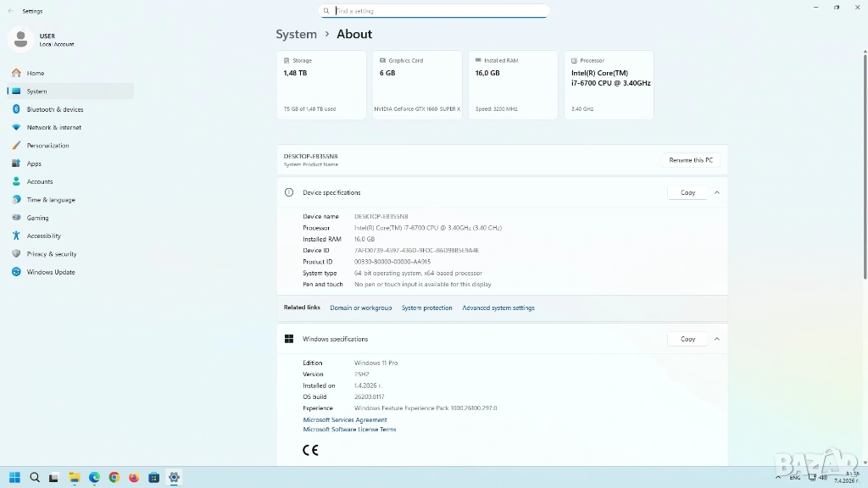The height and width of the screenshot is (488, 868).
Task: Select Time & language menu item
Action: (x=50, y=200)
